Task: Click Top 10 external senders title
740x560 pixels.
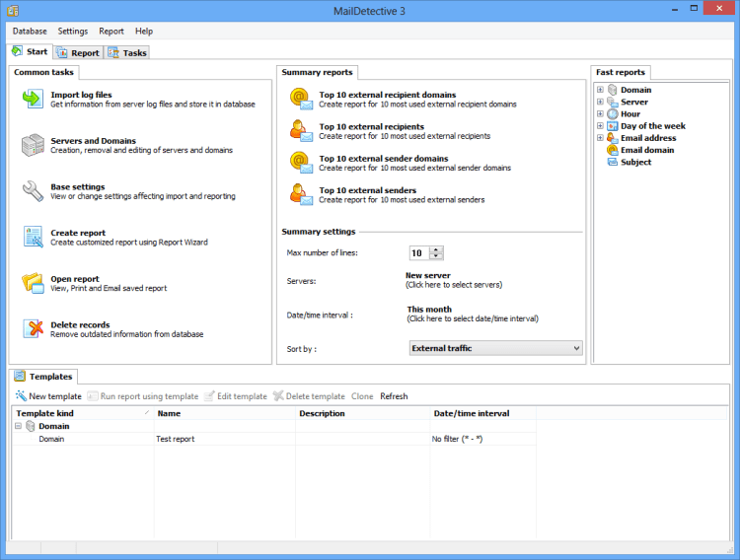Action: coord(367,190)
